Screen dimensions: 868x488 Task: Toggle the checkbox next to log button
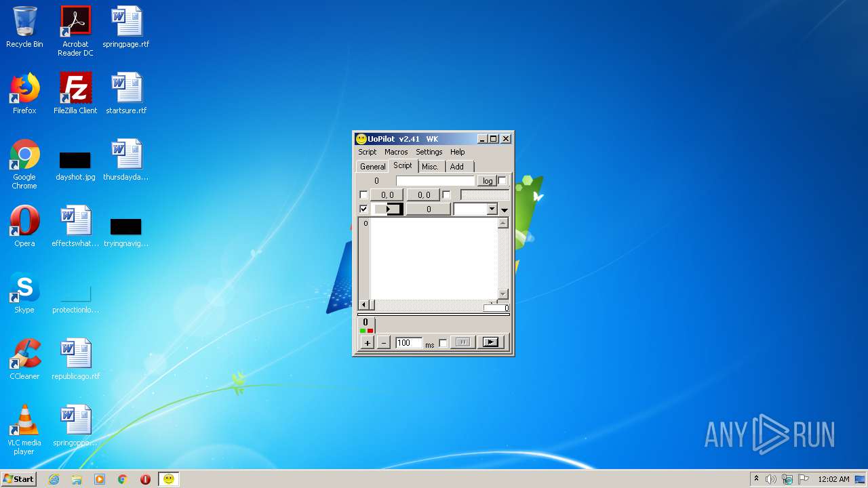[x=502, y=181]
